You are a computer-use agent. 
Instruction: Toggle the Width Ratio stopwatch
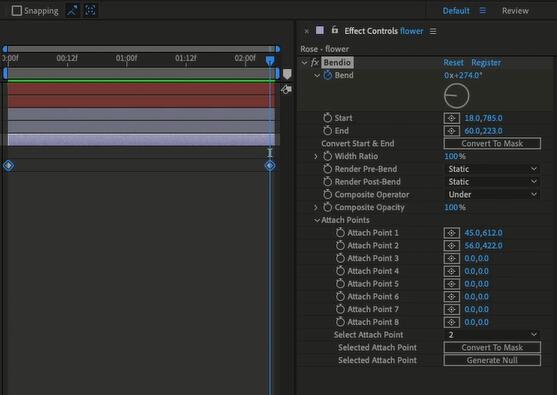[x=328, y=156]
